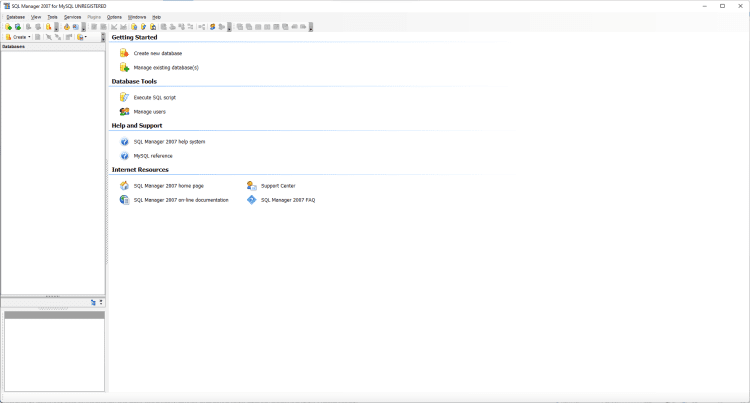Click the Manage users icon
Viewport: 750px width, 403px height.
tap(124, 111)
